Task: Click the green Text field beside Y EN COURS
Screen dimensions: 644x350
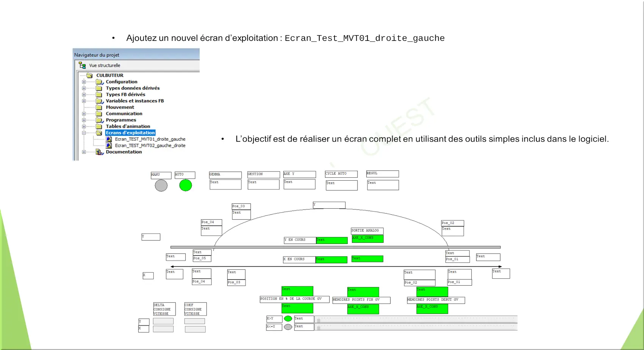Action: [332, 240]
